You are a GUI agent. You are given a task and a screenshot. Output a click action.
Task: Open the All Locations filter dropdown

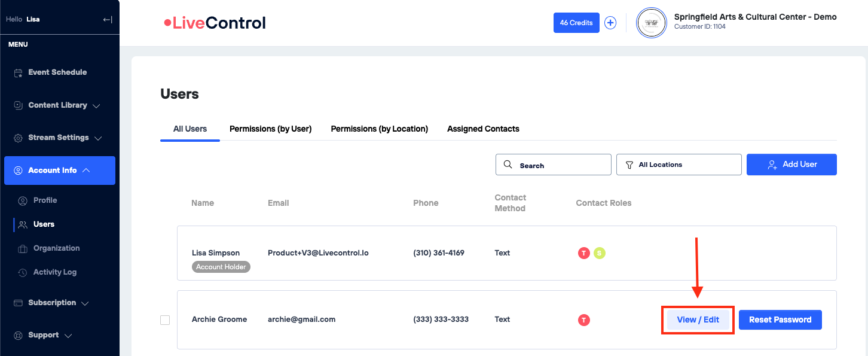(x=678, y=165)
